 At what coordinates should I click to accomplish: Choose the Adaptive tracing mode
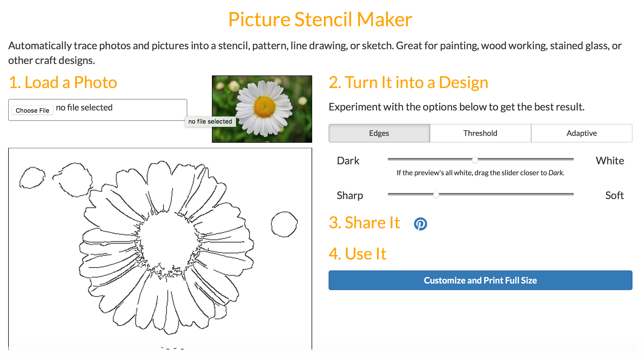coord(582,133)
